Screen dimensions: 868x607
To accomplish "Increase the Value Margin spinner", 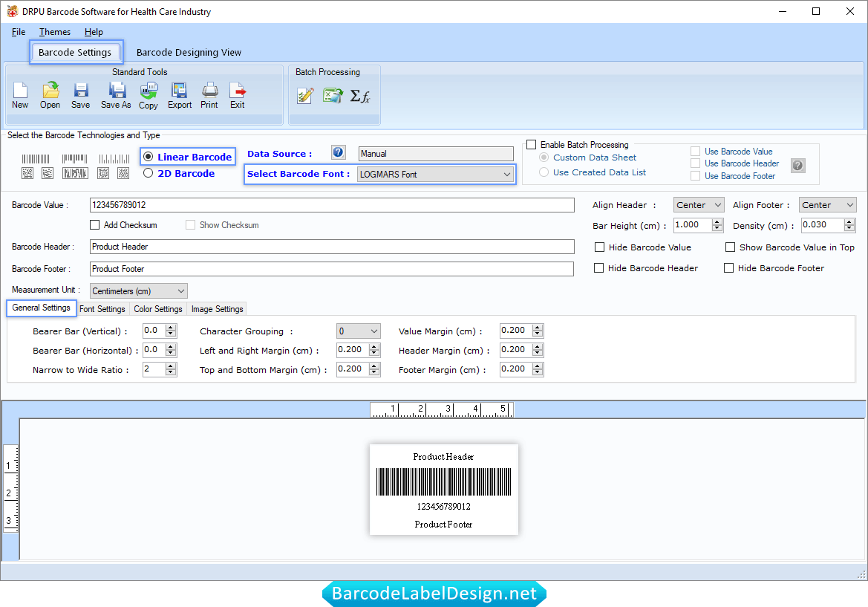I will (538, 328).
